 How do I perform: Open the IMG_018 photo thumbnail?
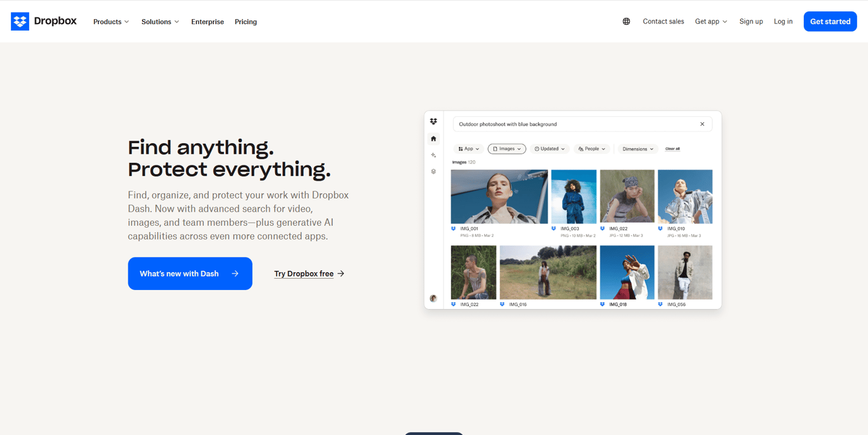click(x=627, y=272)
